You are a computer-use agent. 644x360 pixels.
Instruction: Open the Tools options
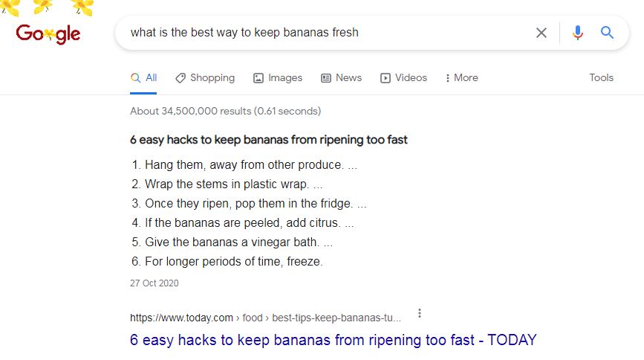click(x=601, y=77)
